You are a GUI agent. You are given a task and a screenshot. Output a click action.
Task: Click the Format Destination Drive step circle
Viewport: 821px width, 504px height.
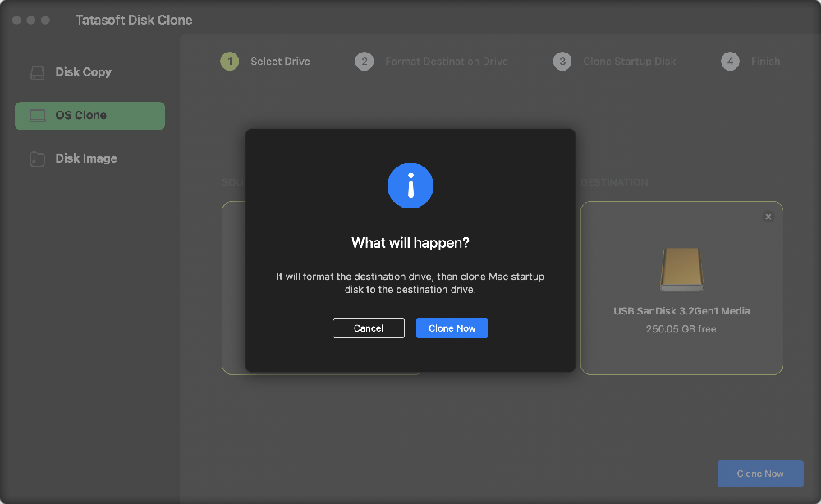click(364, 61)
